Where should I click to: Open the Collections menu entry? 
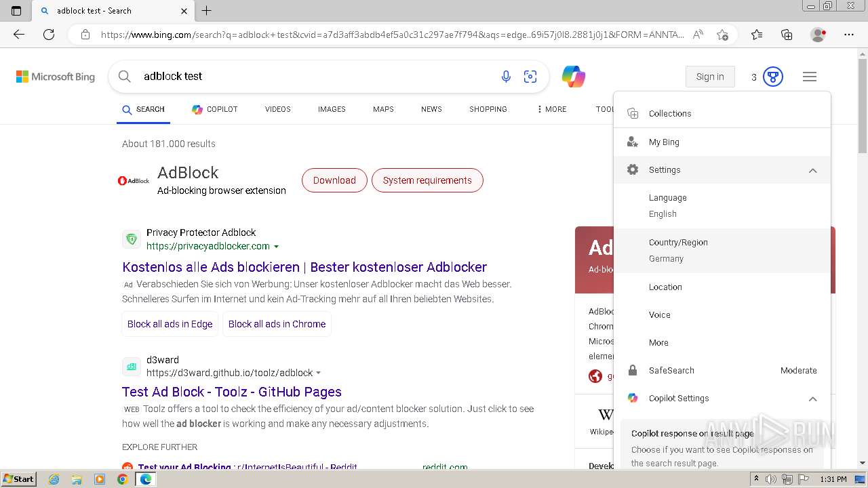(x=722, y=113)
